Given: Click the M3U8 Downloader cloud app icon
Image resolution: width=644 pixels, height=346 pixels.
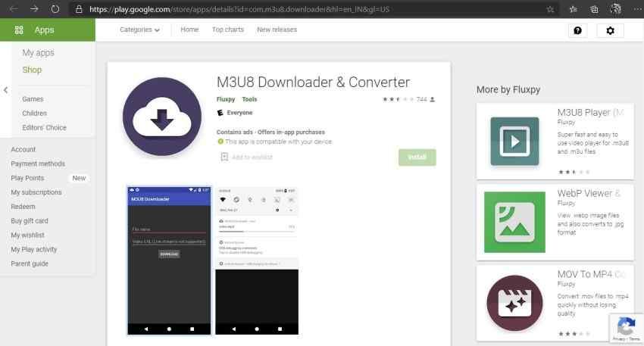Looking at the screenshot, I should click(161, 117).
